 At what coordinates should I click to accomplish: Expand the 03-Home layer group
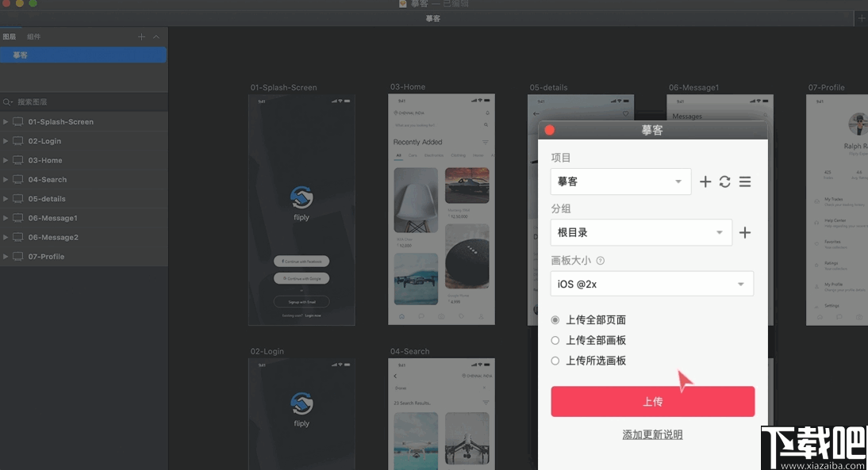pos(6,160)
